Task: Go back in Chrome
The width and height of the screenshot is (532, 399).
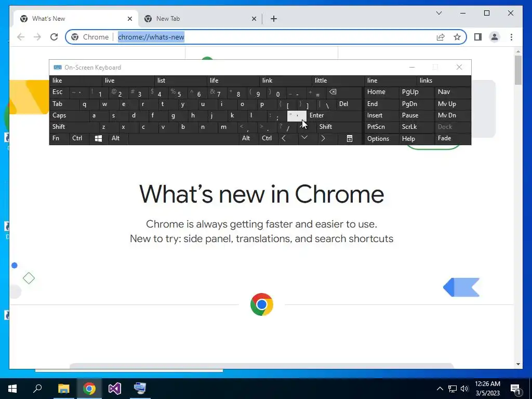Action: click(21, 37)
